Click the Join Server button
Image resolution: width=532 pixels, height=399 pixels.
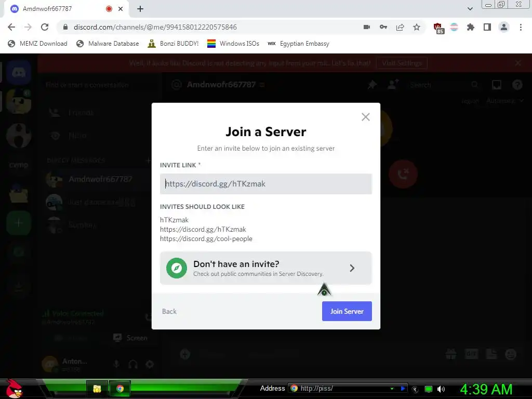click(347, 311)
